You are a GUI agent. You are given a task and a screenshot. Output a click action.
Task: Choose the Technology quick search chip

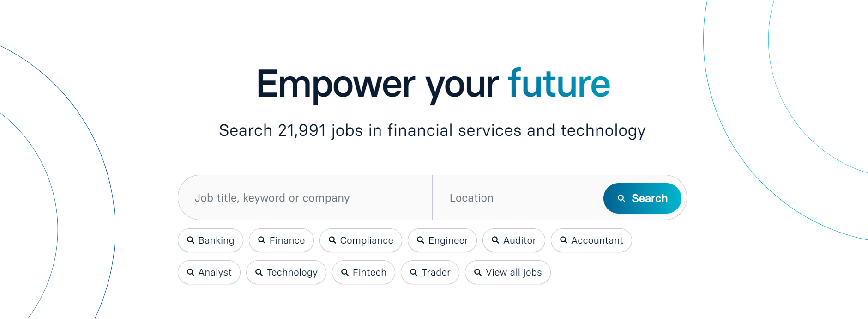click(292, 272)
